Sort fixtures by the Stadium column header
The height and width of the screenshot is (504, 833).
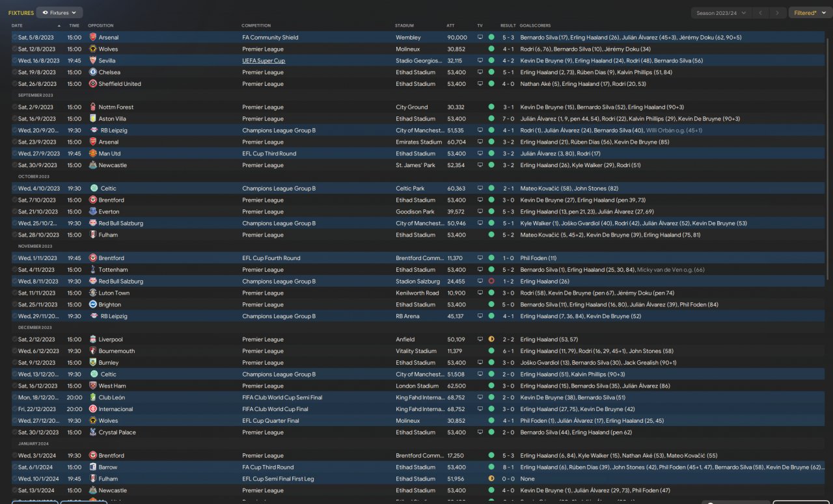[404, 25]
